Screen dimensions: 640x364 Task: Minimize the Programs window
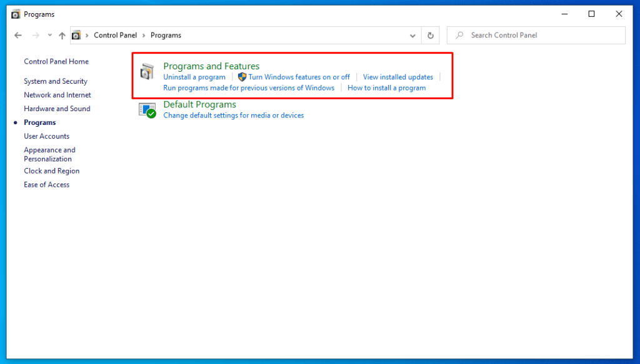(x=564, y=14)
